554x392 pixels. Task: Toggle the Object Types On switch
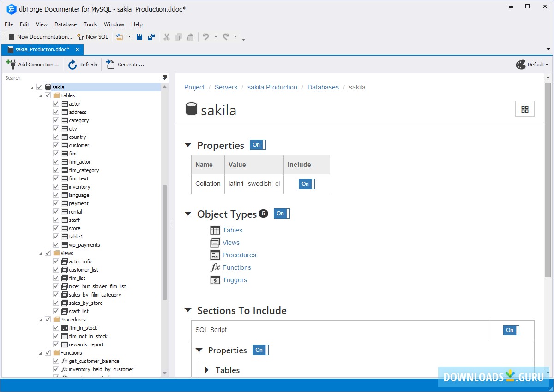(282, 214)
